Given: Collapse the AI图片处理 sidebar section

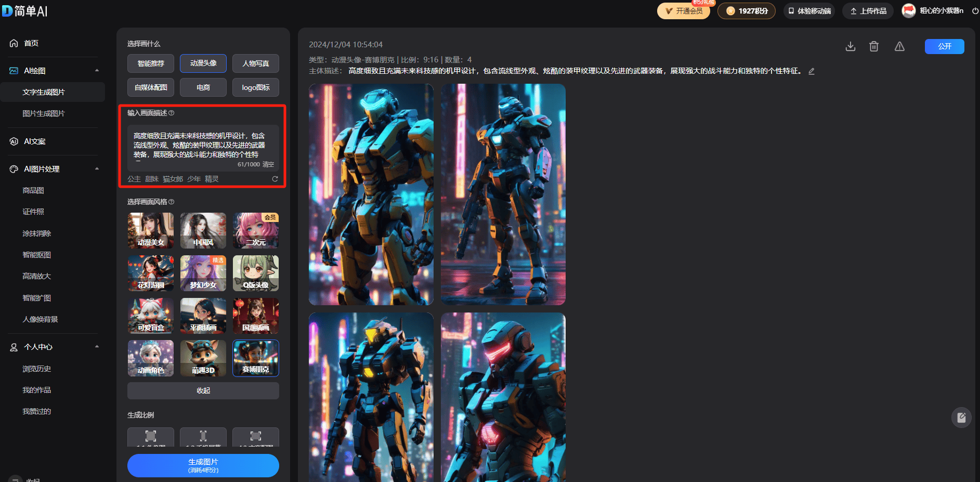Looking at the screenshot, I should tap(97, 169).
